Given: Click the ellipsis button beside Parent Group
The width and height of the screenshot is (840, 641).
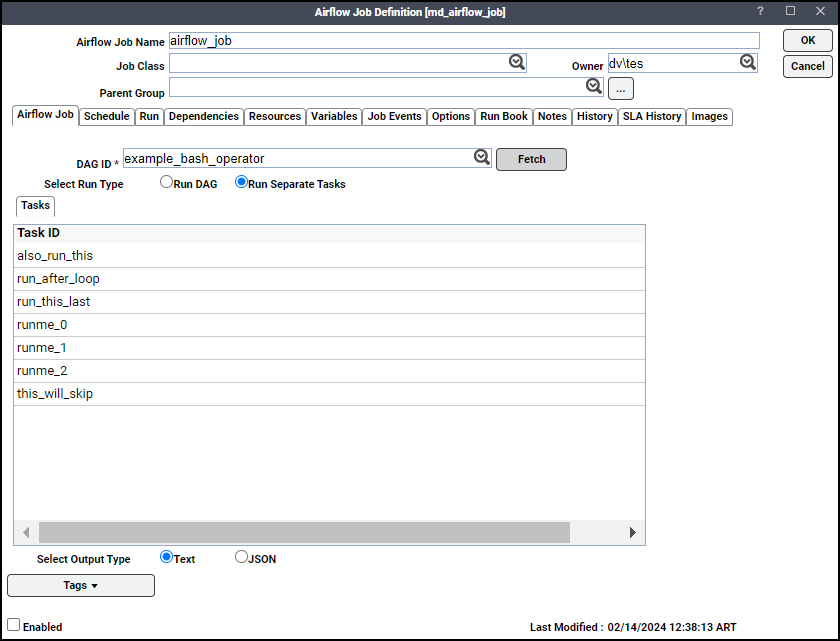Looking at the screenshot, I should coord(621,89).
